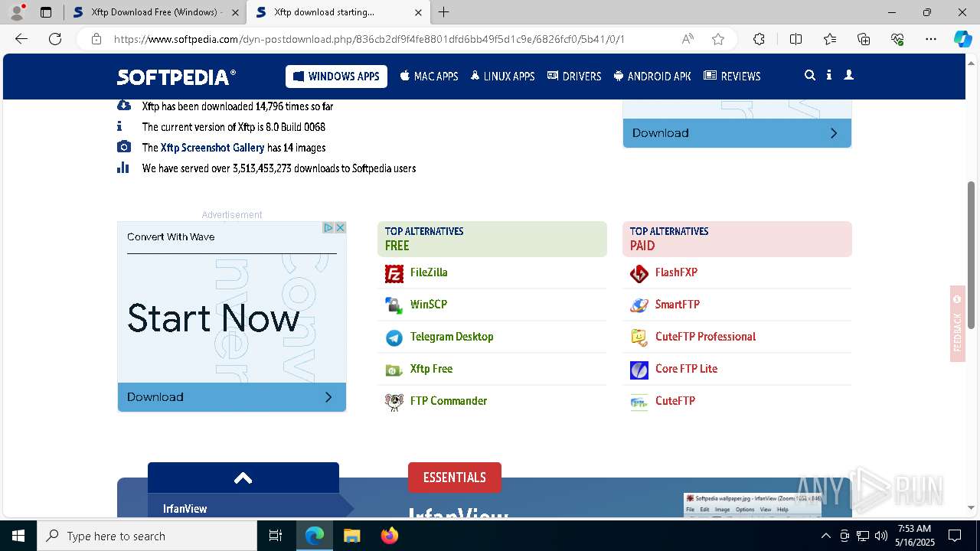Collapse the Essentials panel with up chevron
980x551 pixels.
(243, 478)
